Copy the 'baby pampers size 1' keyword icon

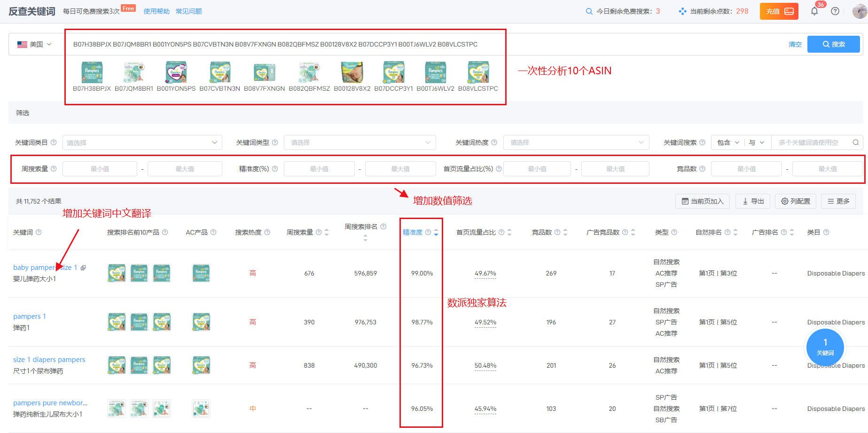[x=83, y=268]
